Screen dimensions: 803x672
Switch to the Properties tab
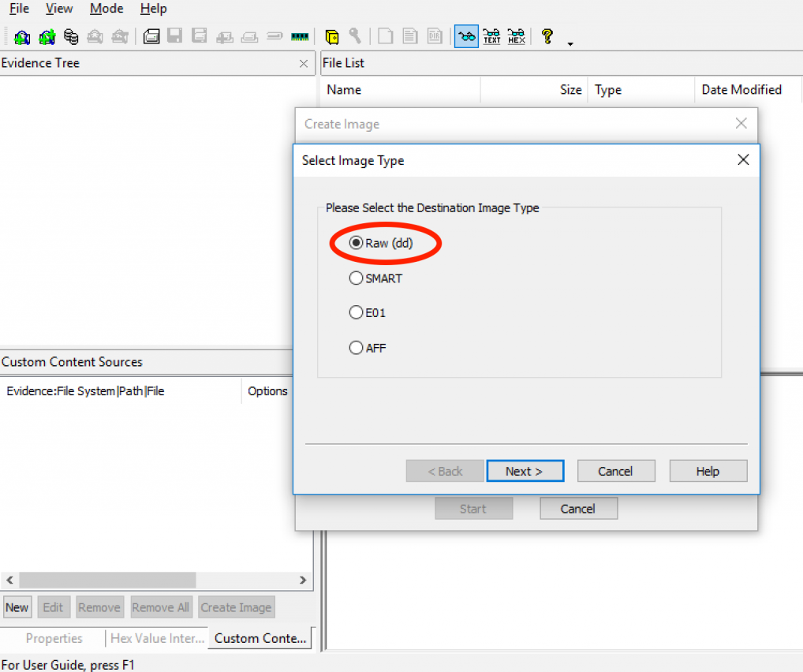[x=54, y=638]
